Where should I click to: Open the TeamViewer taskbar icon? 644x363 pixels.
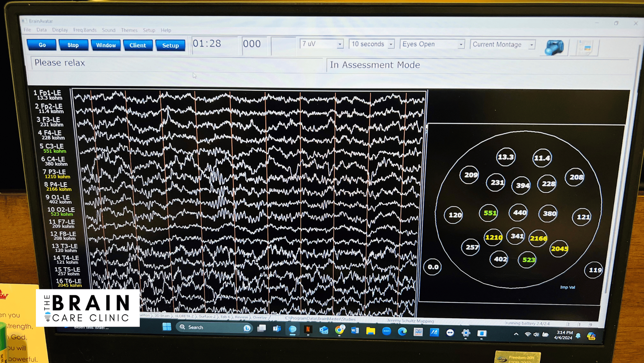[450, 332]
